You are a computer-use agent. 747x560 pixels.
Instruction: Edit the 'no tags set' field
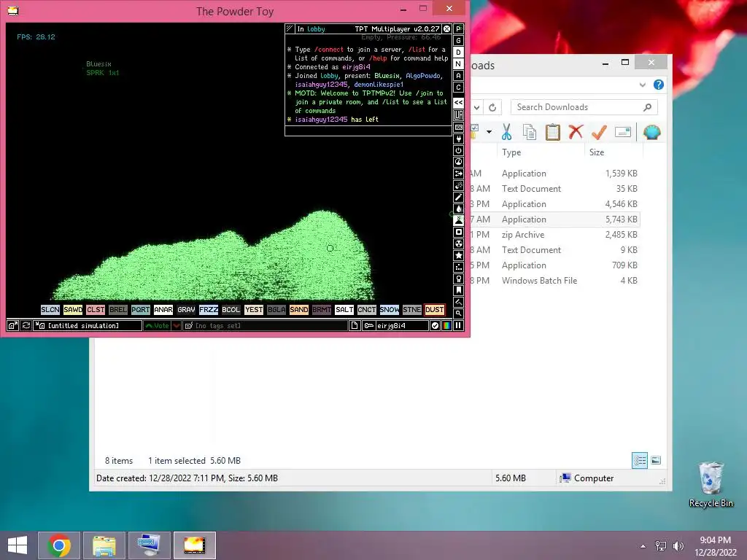266,326
